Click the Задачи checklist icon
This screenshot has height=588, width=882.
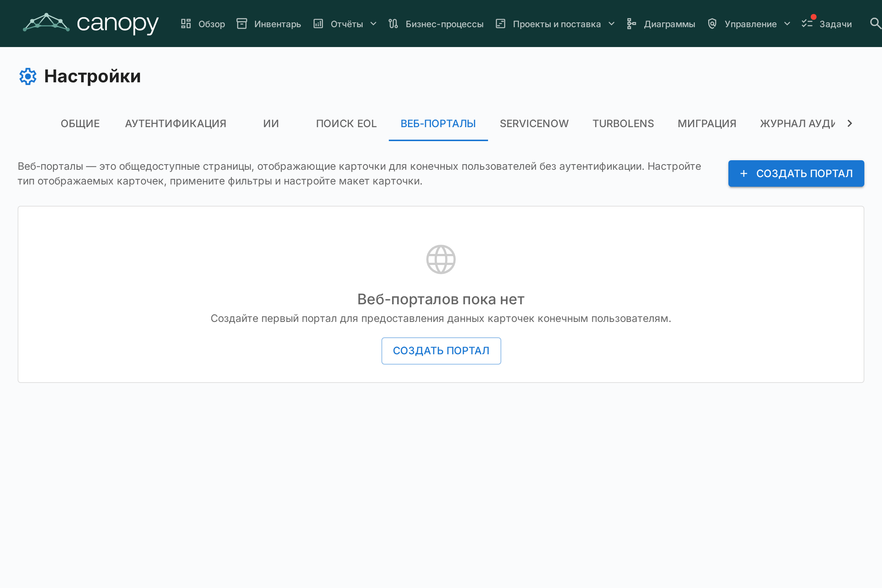(x=807, y=24)
